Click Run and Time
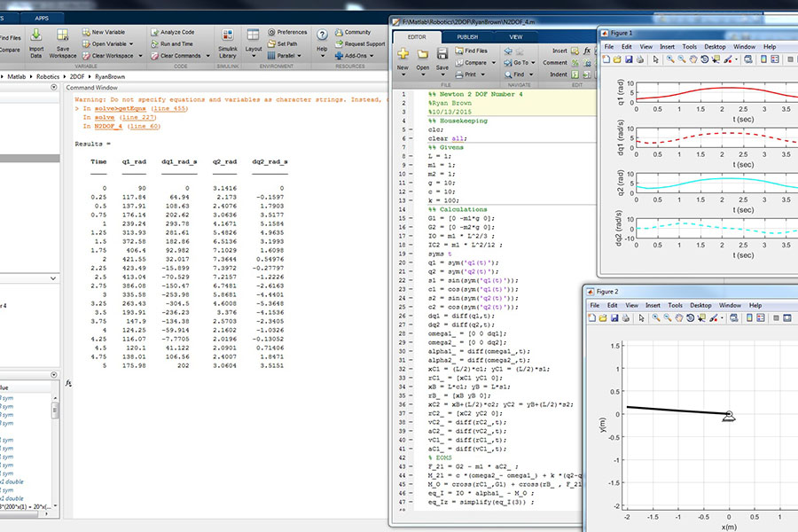The height and width of the screenshot is (532, 798). (172, 43)
